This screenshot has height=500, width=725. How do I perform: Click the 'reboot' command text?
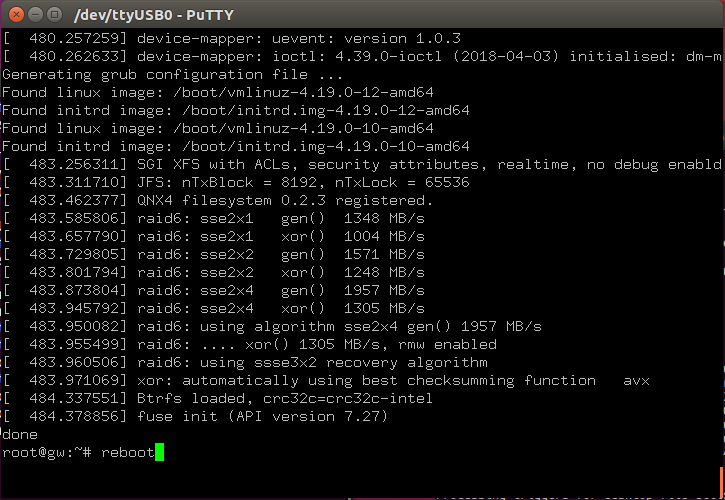(x=128, y=452)
